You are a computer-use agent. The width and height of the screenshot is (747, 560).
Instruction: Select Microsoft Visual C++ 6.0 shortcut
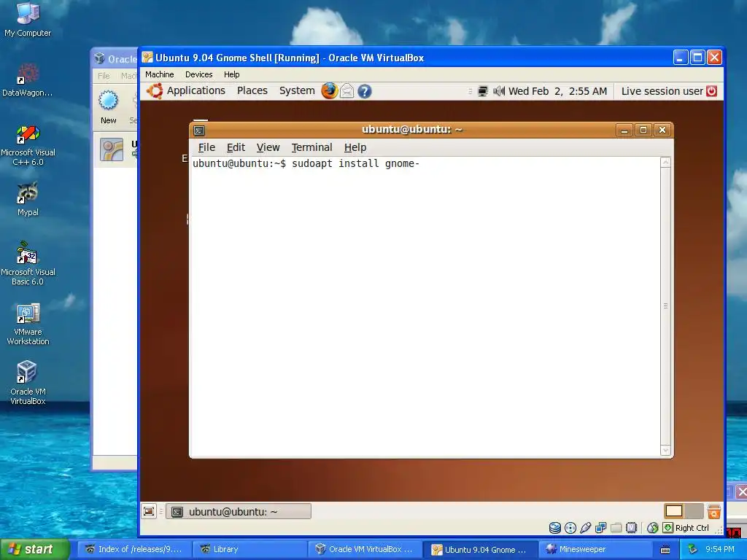(28, 145)
